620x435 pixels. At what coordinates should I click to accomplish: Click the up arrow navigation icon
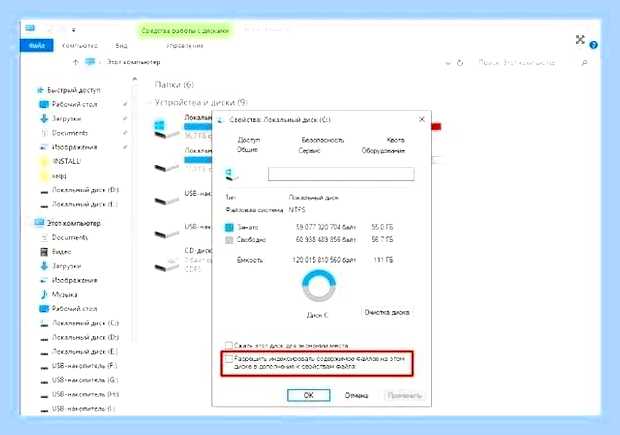tap(76, 62)
